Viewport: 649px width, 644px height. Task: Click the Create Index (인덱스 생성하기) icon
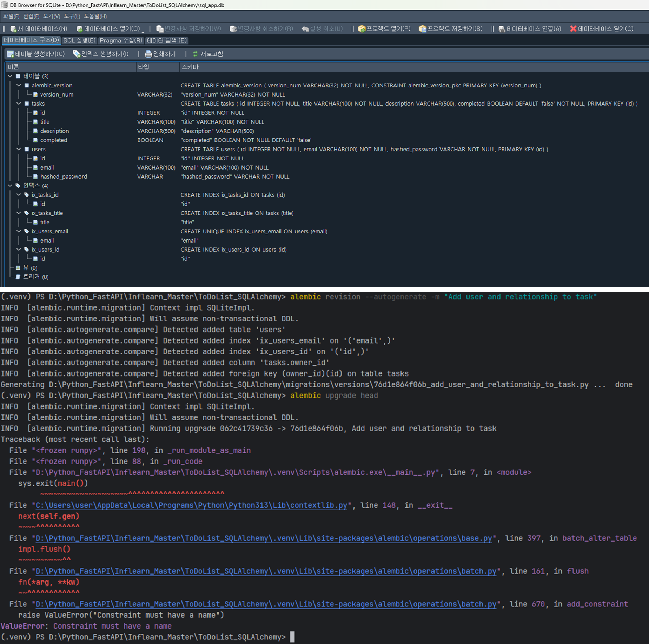[x=77, y=54]
